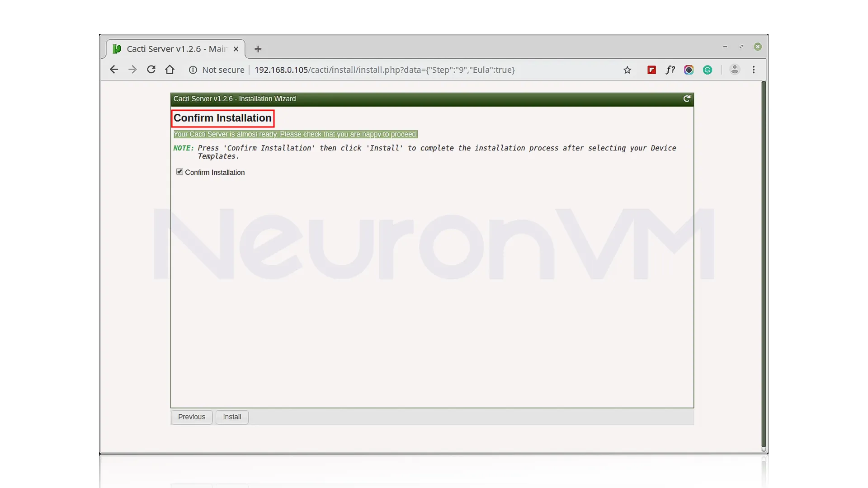Click the browser forward arrow
The height and width of the screenshot is (488, 868).
click(132, 70)
